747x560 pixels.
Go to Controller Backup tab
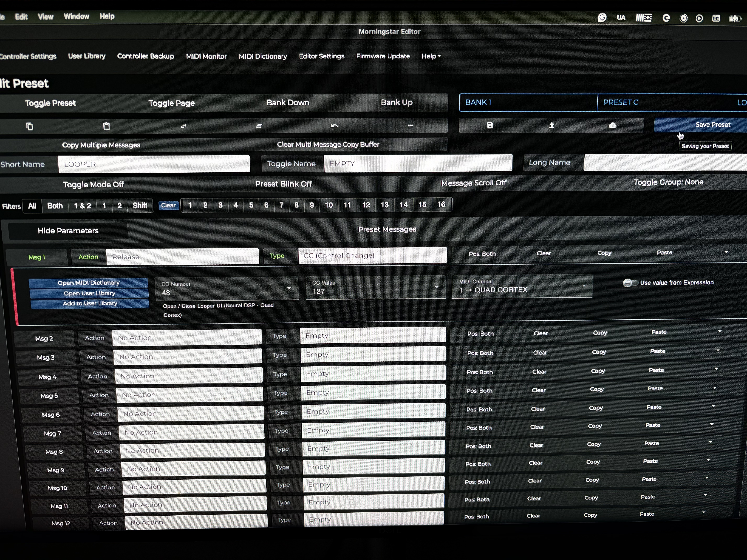coord(146,56)
